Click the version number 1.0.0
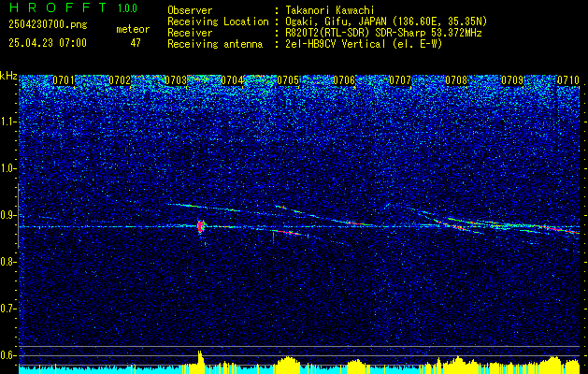Viewport: 588px width, 374px height. (x=127, y=8)
